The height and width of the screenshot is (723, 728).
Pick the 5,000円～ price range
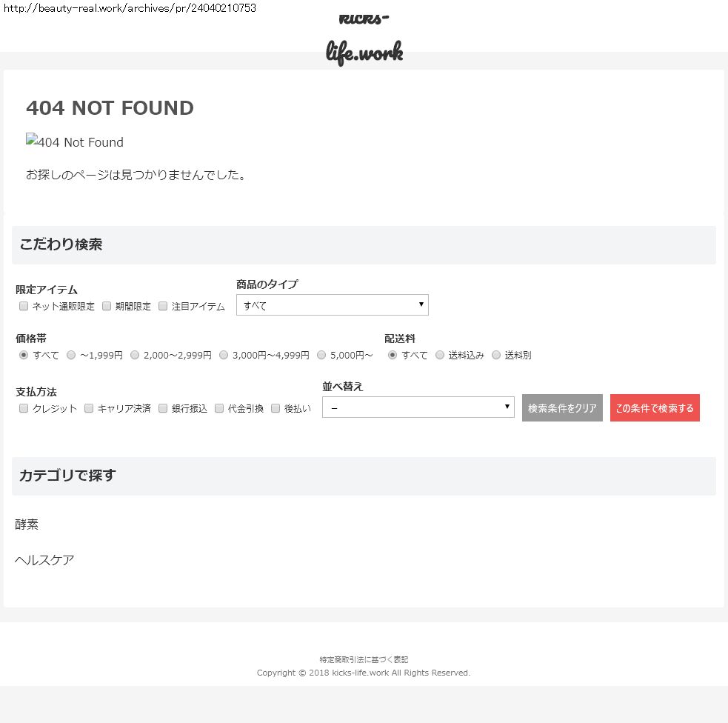pos(321,355)
